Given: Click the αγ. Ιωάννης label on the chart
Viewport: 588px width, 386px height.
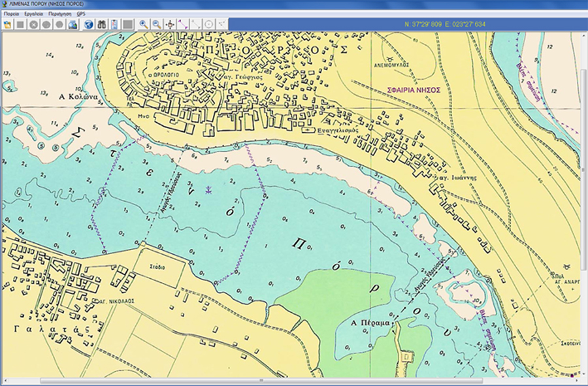Looking at the screenshot, I should point(458,178).
